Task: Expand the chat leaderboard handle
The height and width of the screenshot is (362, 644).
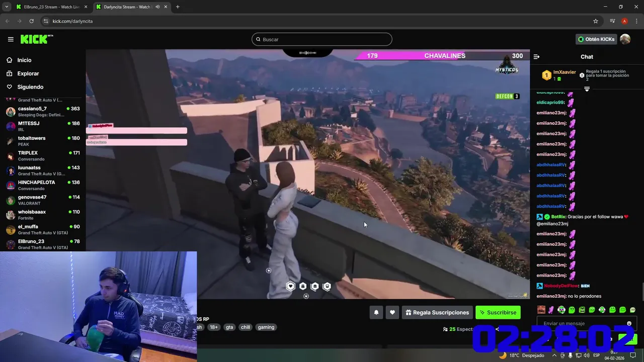Action: tap(587, 89)
